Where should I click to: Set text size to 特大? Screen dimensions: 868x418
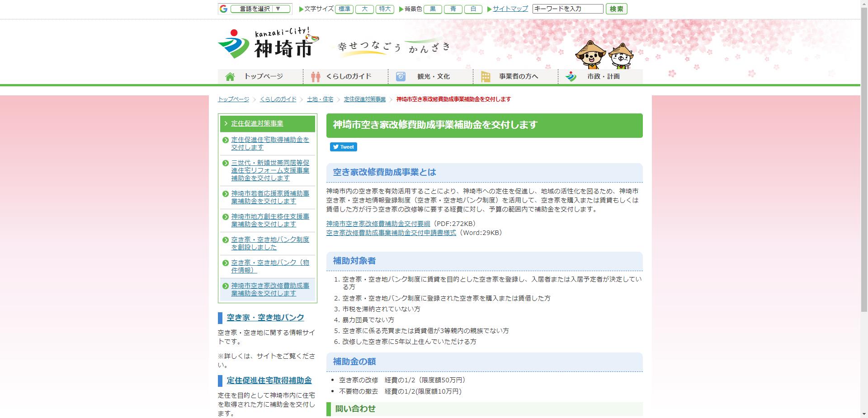pyautogui.click(x=385, y=9)
